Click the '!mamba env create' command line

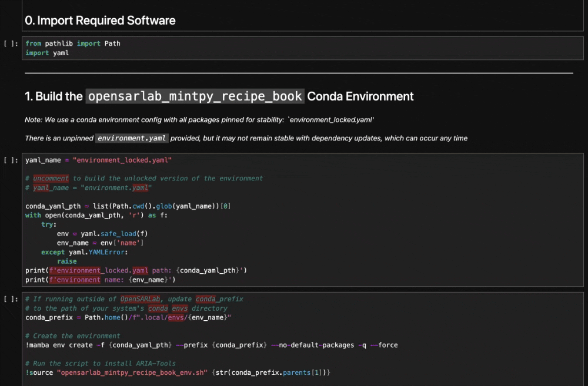tap(211, 345)
